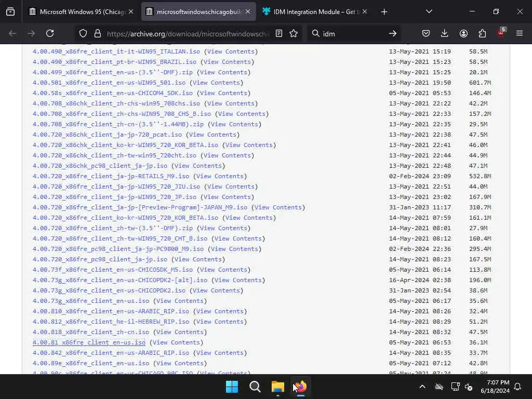Close the IDM Integration Module tab
The image size is (532, 399).
(365, 12)
